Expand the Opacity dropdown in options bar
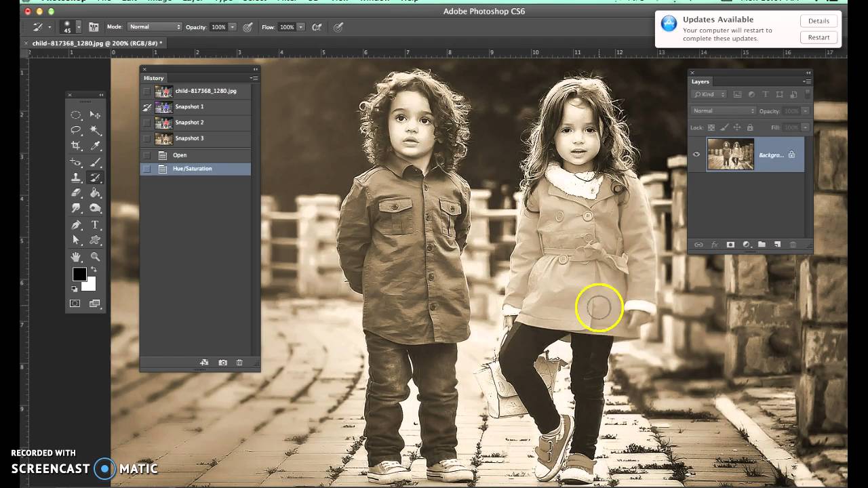868x488 pixels. click(233, 27)
